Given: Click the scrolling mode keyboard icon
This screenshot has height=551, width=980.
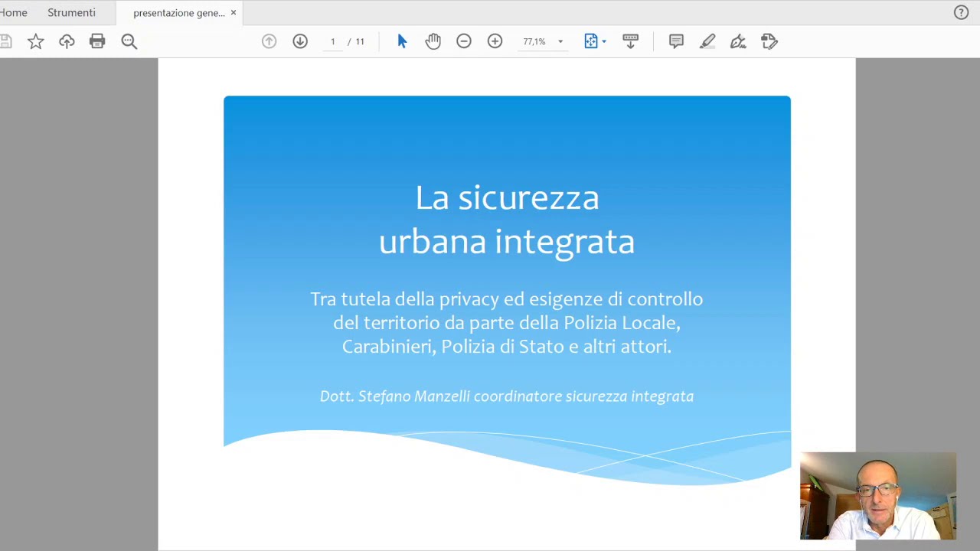Looking at the screenshot, I should pyautogui.click(x=631, y=41).
